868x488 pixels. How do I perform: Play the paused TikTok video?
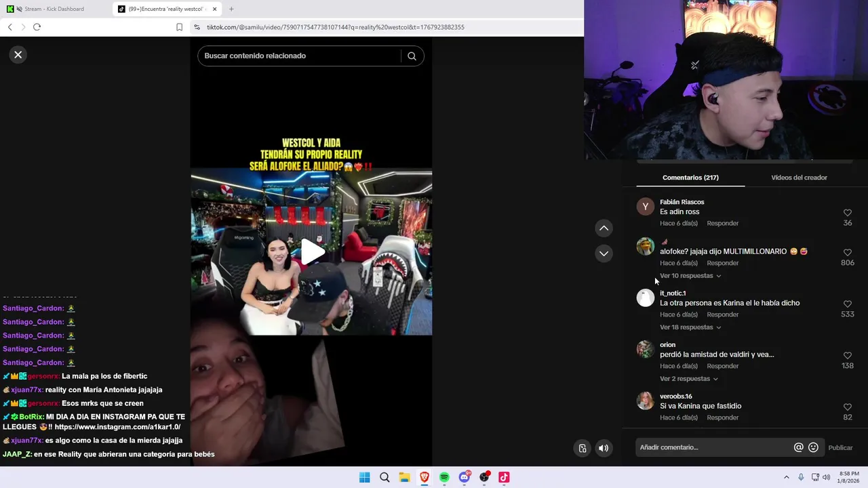(311, 251)
